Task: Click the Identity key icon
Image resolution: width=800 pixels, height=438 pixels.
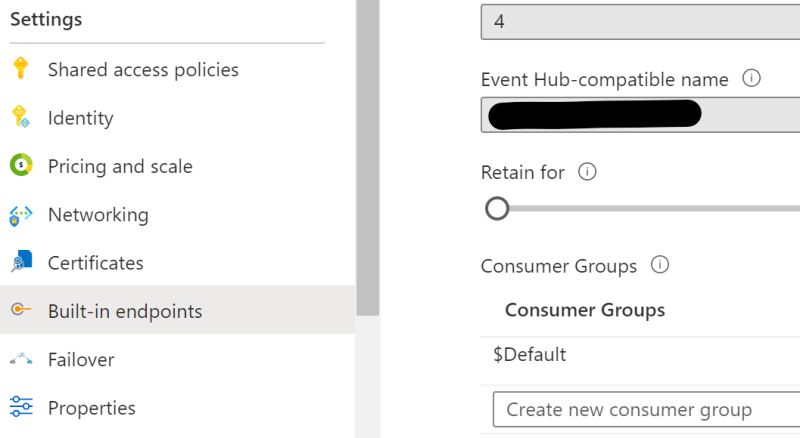Action: 20,118
